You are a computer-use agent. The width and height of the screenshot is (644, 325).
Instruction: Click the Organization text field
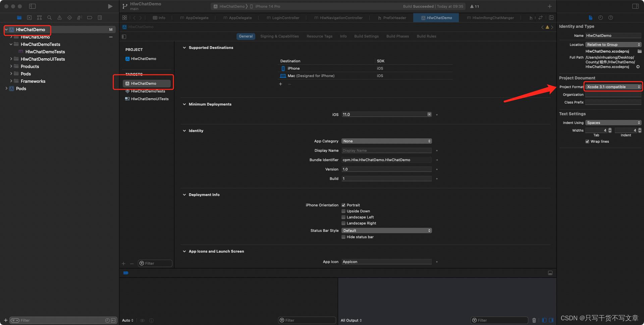click(x=613, y=94)
